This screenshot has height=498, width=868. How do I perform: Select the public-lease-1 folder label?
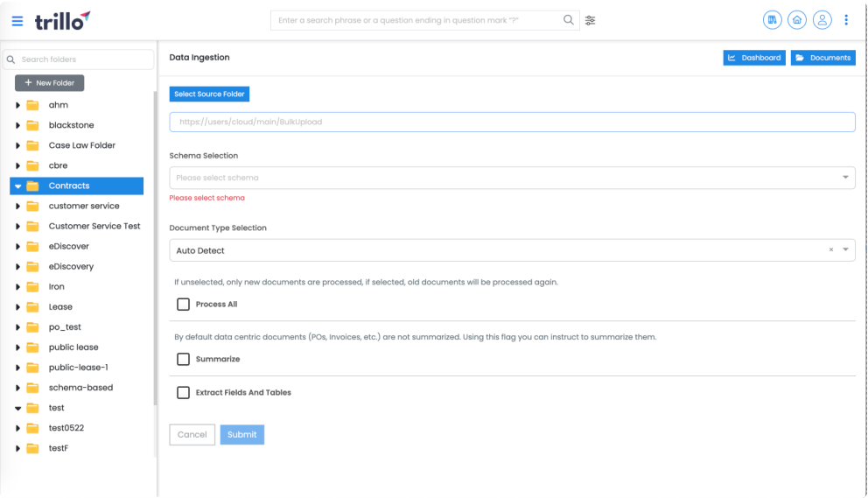78,368
